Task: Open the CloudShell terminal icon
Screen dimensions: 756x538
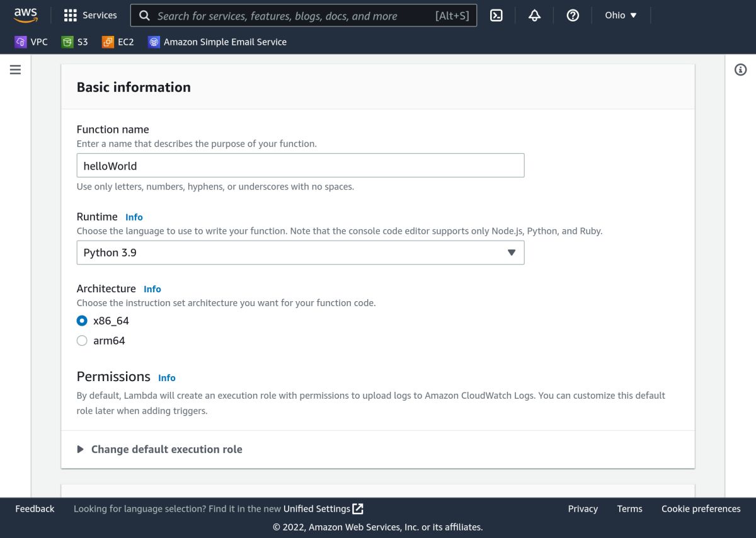Action: coord(496,15)
